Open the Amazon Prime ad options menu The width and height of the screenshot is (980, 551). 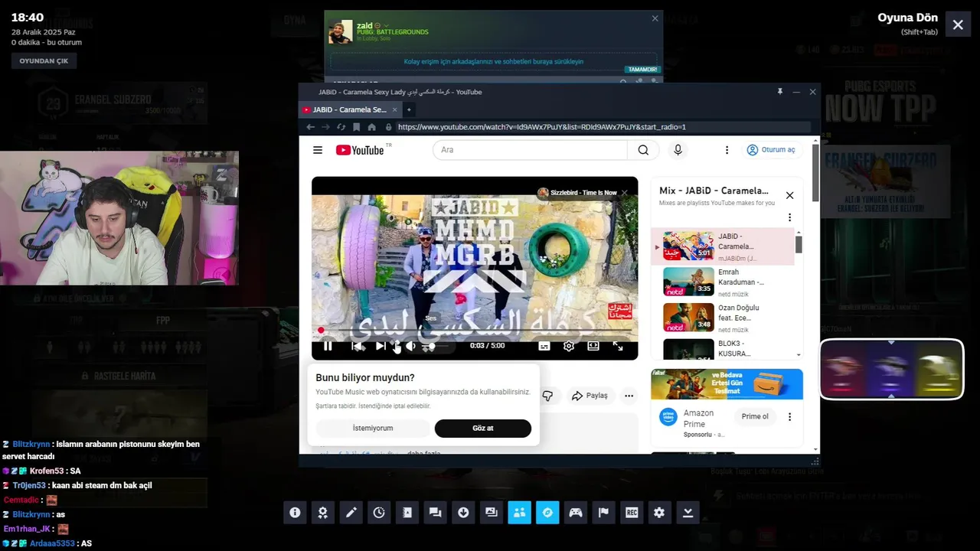(x=789, y=417)
